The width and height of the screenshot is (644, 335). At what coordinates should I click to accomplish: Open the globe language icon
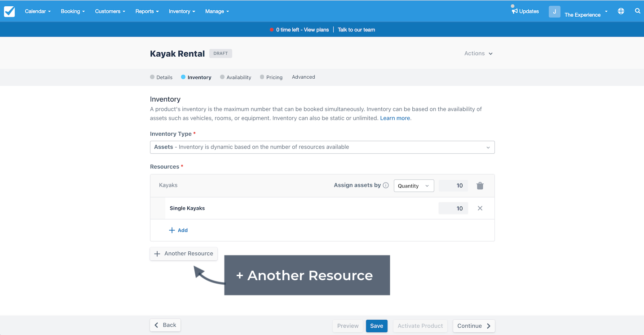point(621,11)
